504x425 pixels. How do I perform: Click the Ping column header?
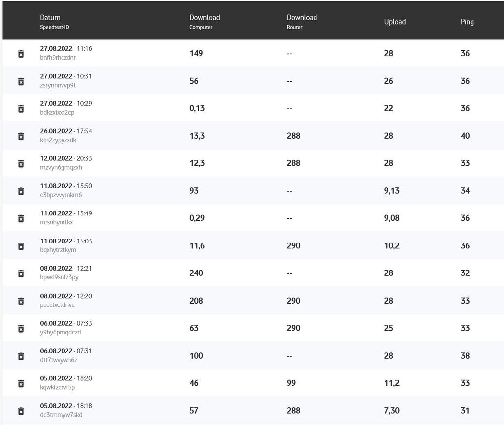467,22
